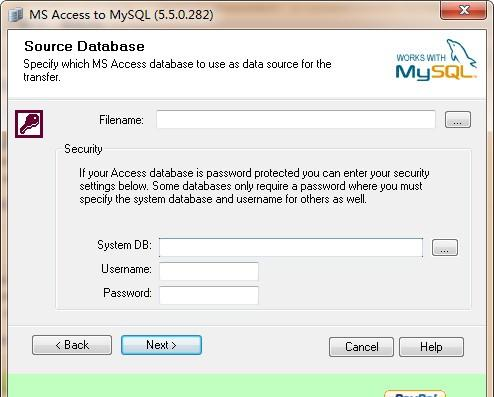Viewport: 494px width, 397px height.
Task: Open file browser for the Filename field
Action: (x=458, y=120)
